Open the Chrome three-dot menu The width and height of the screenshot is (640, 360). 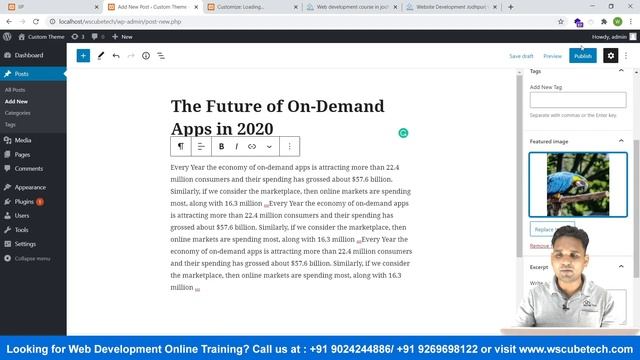click(x=631, y=22)
